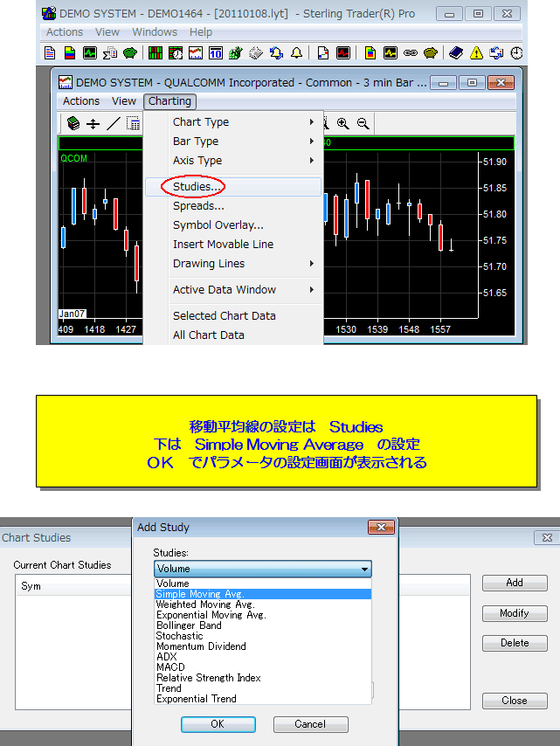
Task: Open the chart window View menu
Action: 124,100
